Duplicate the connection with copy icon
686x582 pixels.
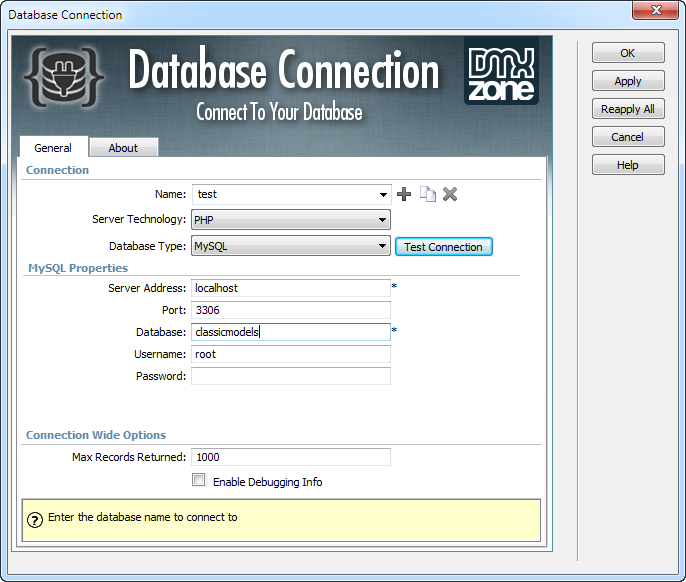[427, 194]
